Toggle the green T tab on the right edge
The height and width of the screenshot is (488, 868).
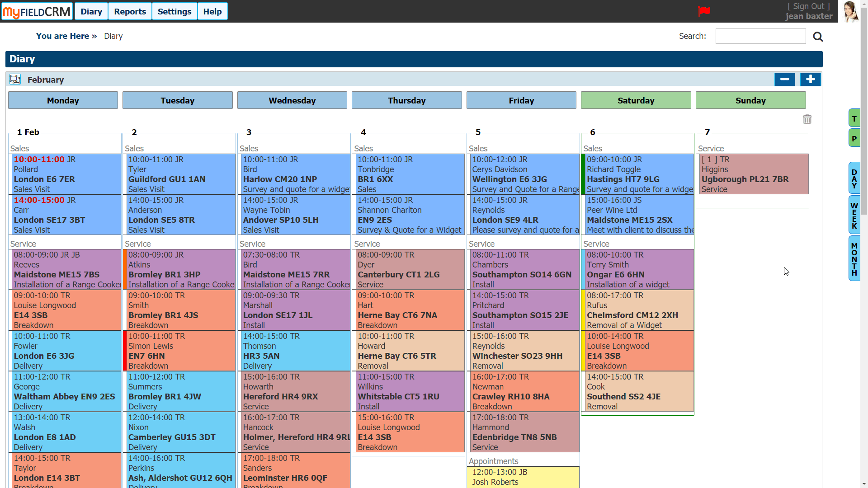(x=854, y=118)
